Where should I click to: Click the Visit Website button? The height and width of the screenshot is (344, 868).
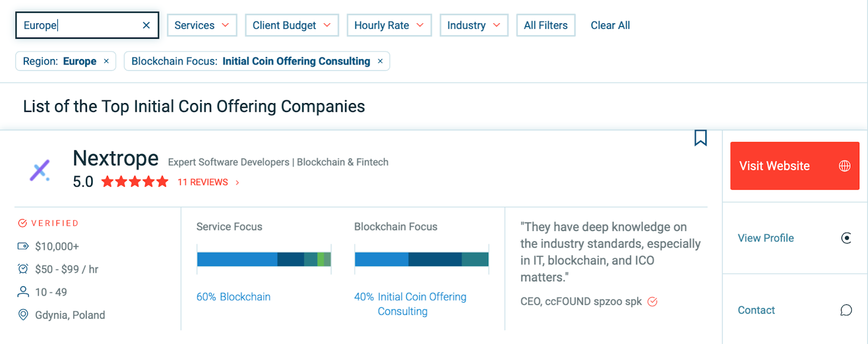pos(795,166)
